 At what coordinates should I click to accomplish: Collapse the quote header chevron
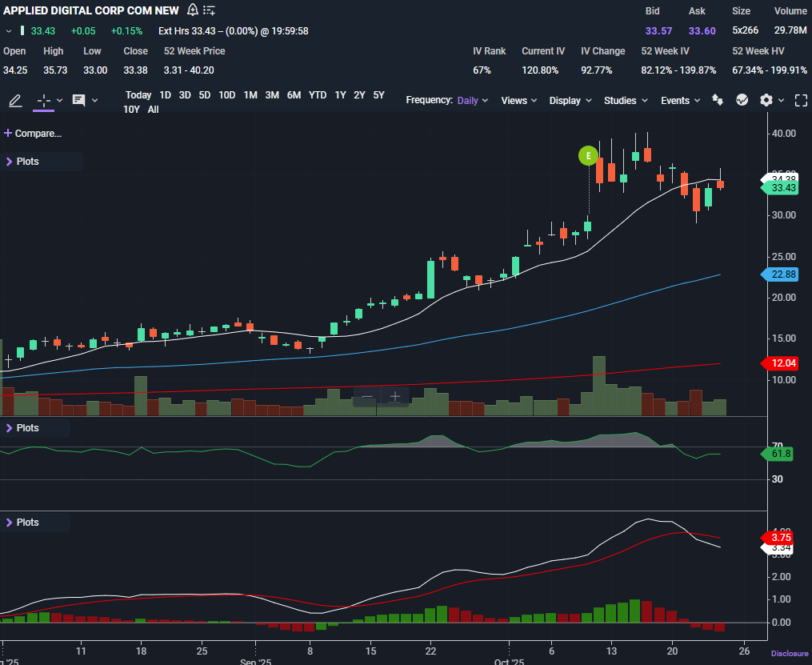coord(8,31)
